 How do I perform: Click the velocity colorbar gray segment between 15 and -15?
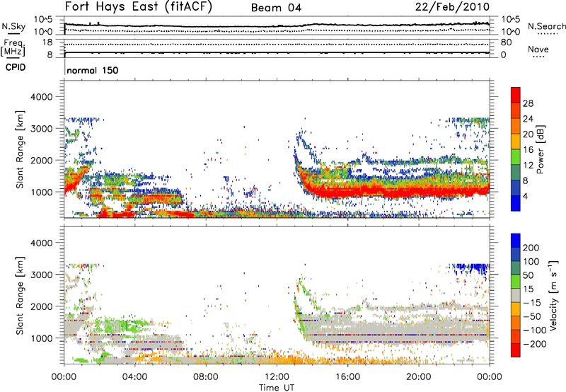coord(516,296)
